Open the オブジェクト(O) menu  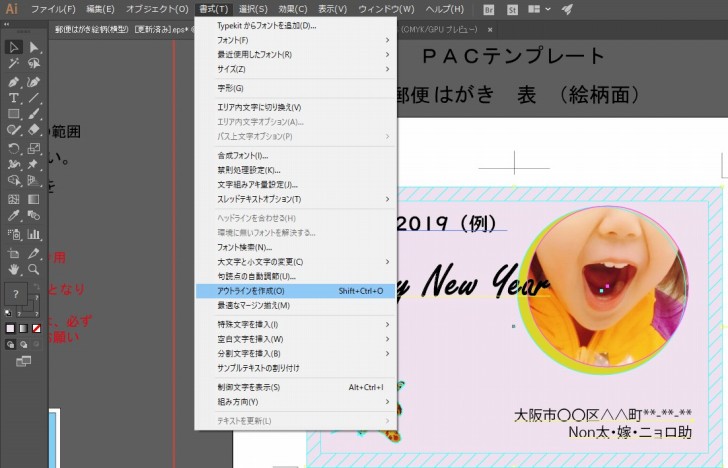point(157,9)
